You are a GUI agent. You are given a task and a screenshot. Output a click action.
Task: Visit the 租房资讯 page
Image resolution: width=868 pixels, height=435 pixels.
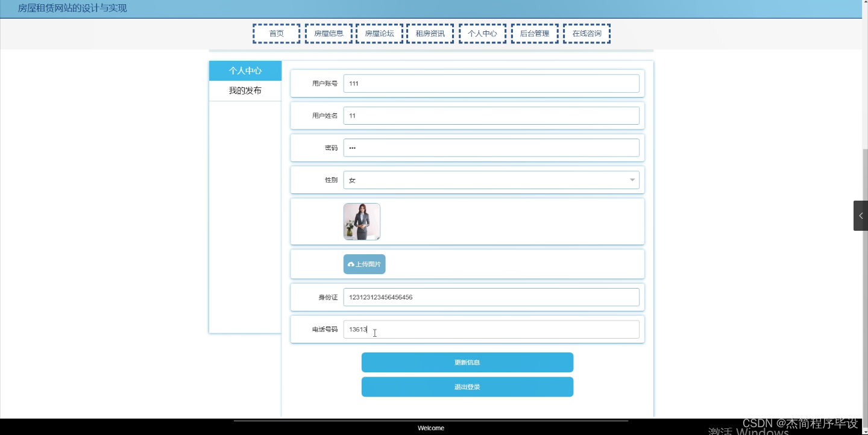pos(430,33)
